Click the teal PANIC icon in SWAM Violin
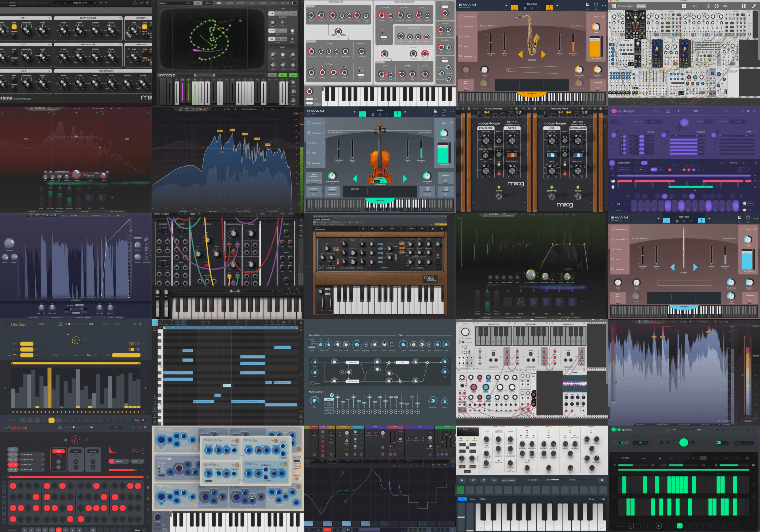Viewport: 760px width, 532px height. [397, 114]
